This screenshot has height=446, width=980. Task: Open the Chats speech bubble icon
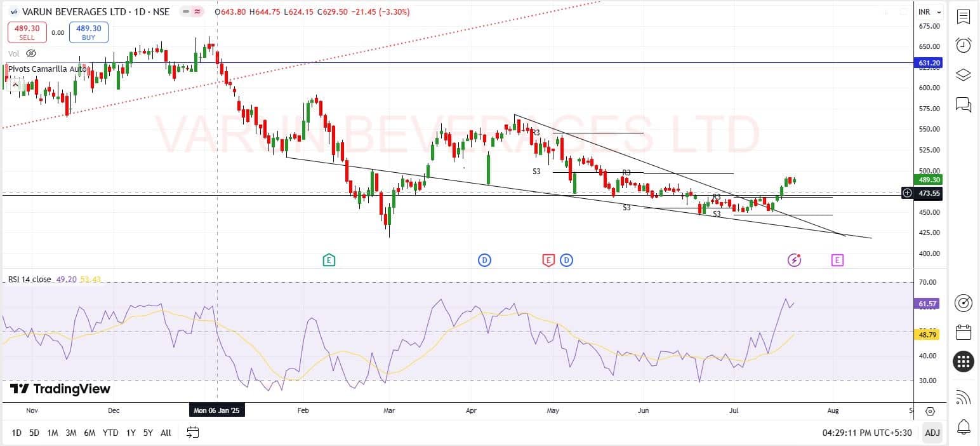(963, 104)
